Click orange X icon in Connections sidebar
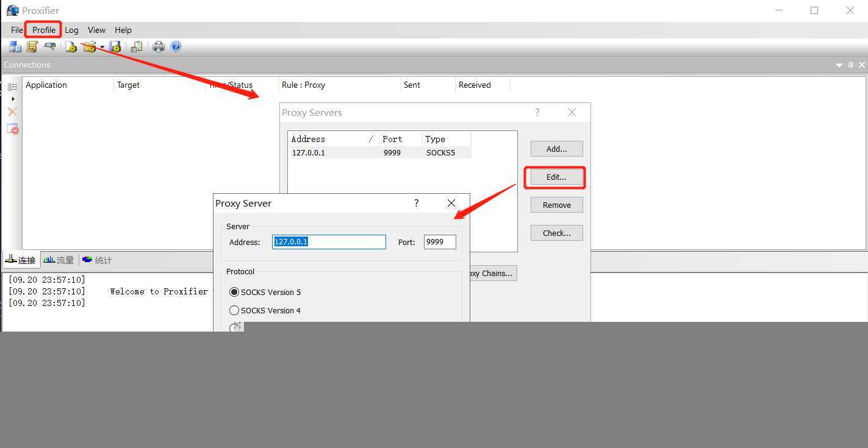The height and width of the screenshot is (448, 868). [x=12, y=112]
